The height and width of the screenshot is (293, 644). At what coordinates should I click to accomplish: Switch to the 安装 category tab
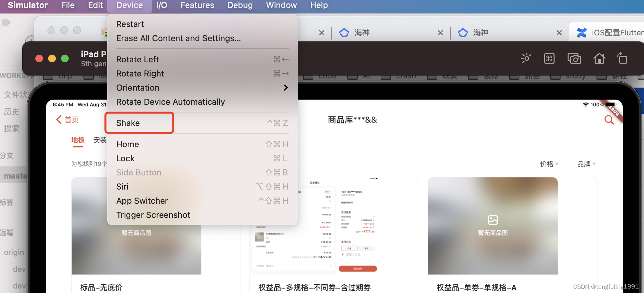100,140
